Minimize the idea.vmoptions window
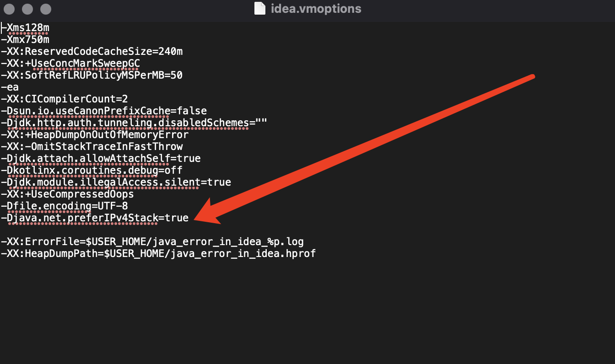 28,9
